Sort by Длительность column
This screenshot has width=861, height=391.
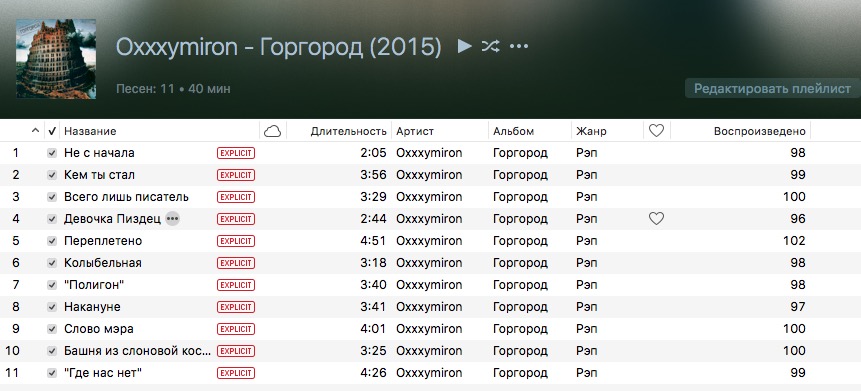(349, 131)
